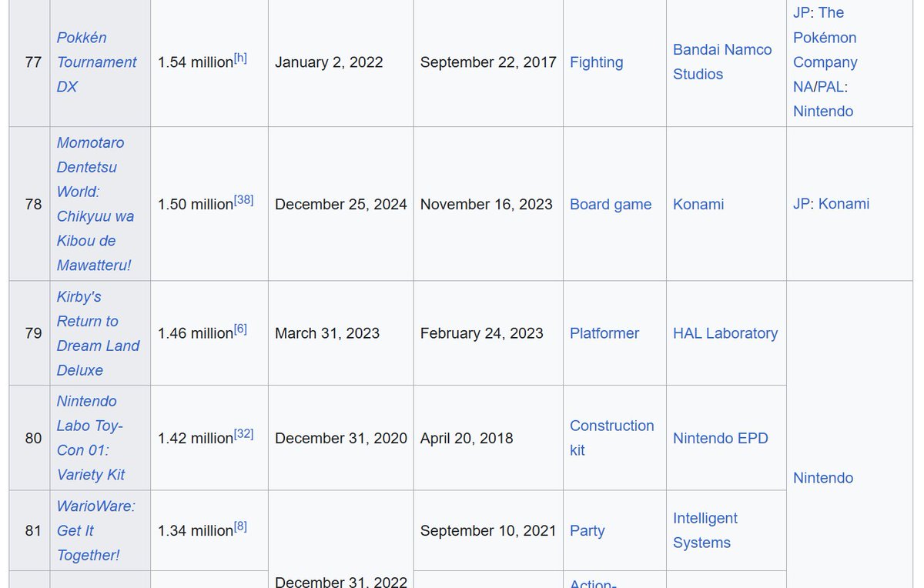Click the November 16, 2023 release date
Image resolution: width=924 pixels, height=588 pixels.
[487, 205]
